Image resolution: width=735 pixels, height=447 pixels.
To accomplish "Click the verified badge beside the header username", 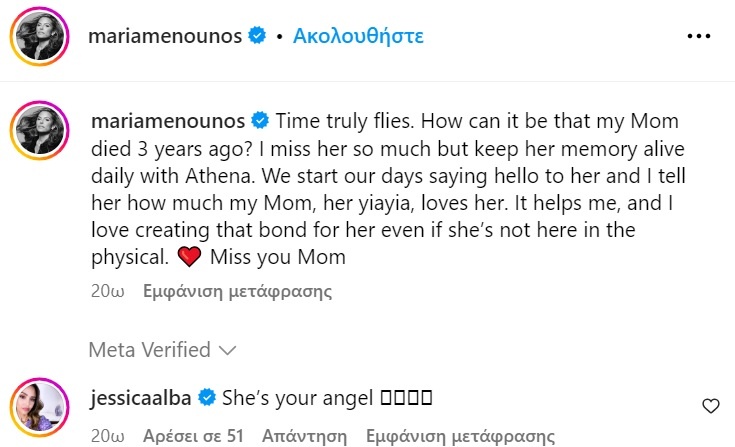I will [259, 36].
